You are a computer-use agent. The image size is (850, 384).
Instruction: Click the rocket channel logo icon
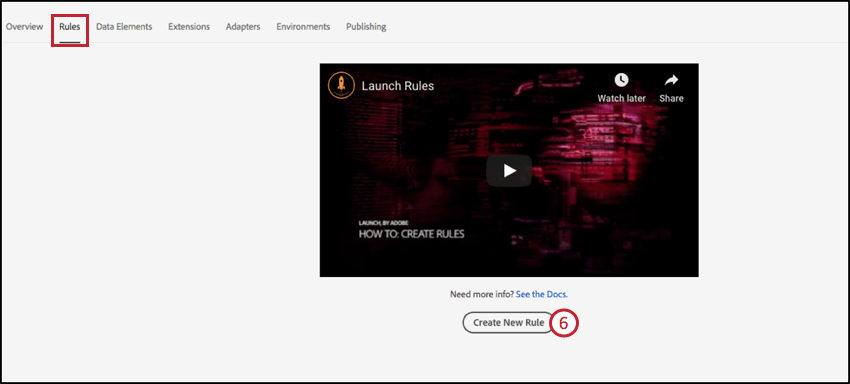pyautogui.click(x=342, y=85)
